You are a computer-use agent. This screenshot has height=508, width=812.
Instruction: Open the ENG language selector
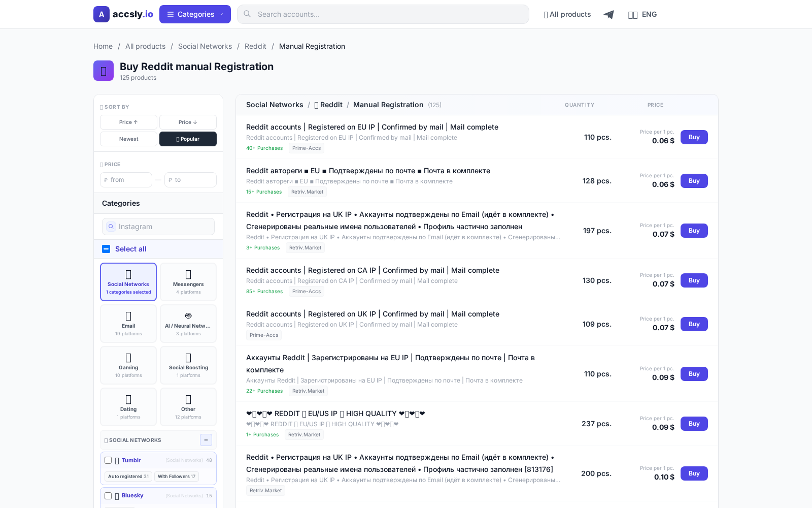642,14
